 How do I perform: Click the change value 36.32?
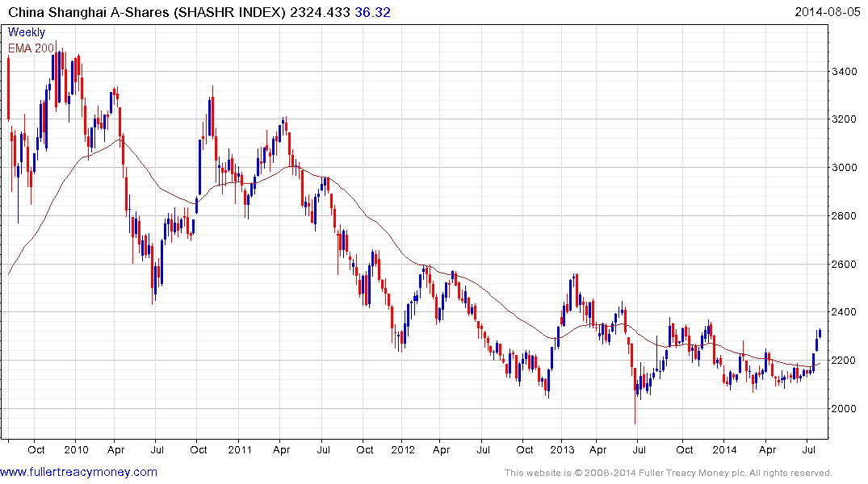pos(372,12)
